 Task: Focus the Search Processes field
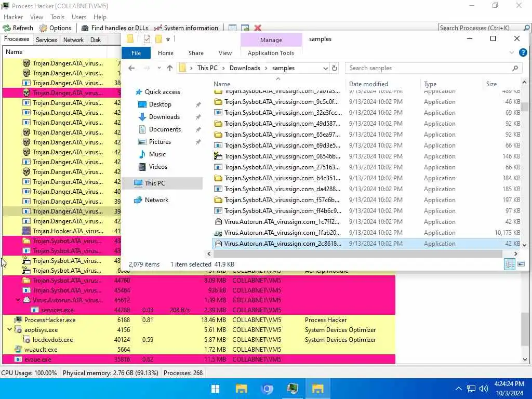click(481, 28)
